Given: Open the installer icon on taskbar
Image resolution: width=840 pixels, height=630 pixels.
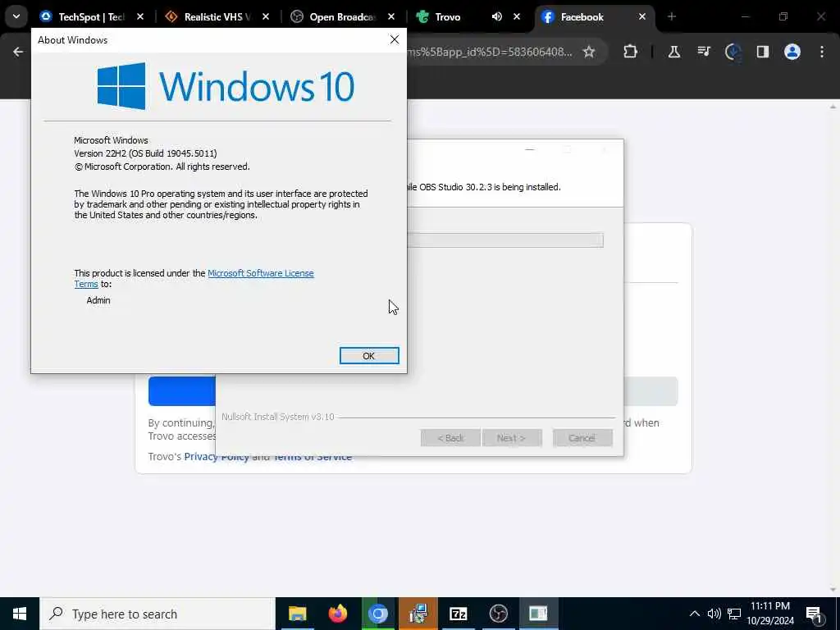Looking at the screenshot, I should click(x=418, y=614).
